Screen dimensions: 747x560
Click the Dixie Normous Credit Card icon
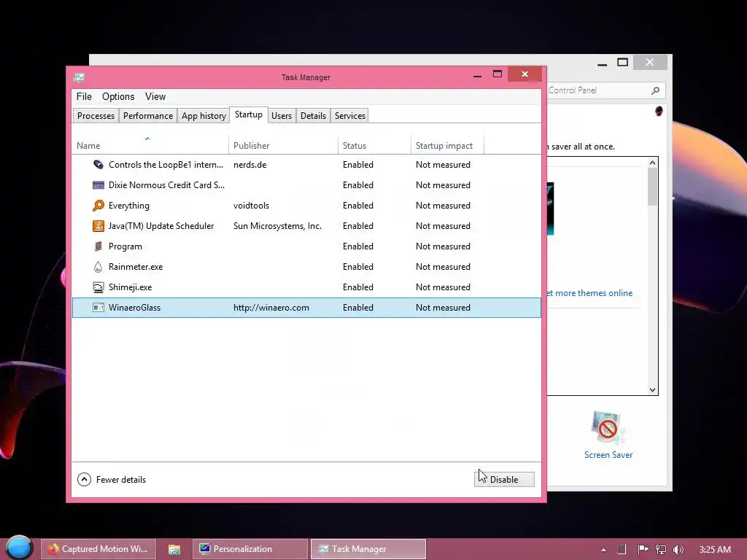(98, 185)
